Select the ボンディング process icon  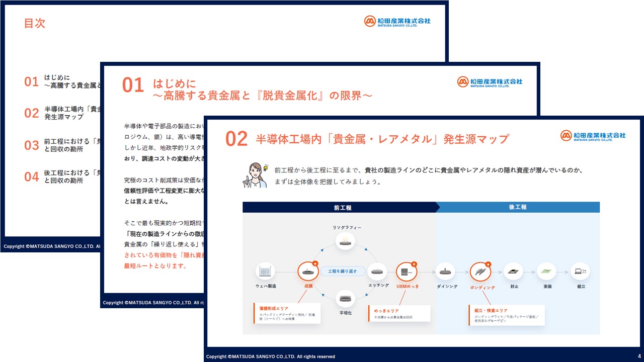(480, 271)
